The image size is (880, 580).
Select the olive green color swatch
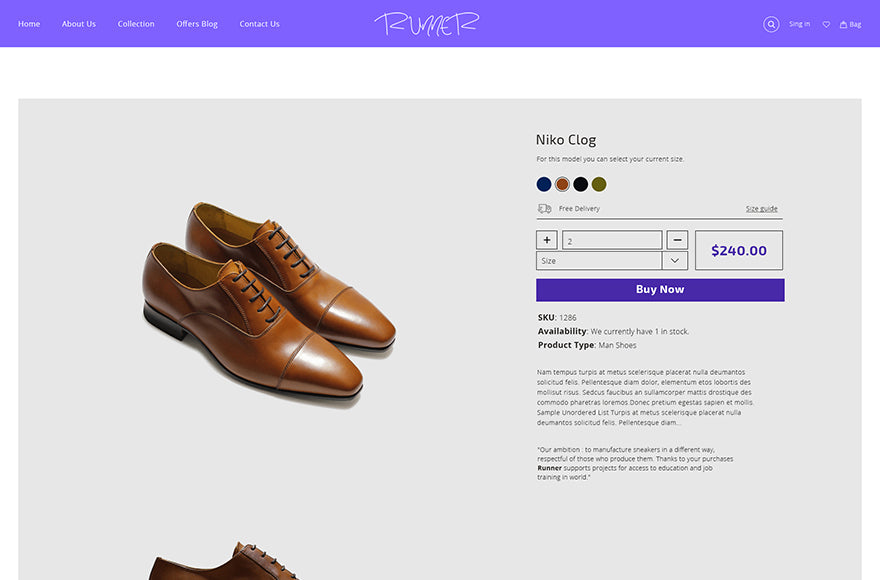point(599,184)
